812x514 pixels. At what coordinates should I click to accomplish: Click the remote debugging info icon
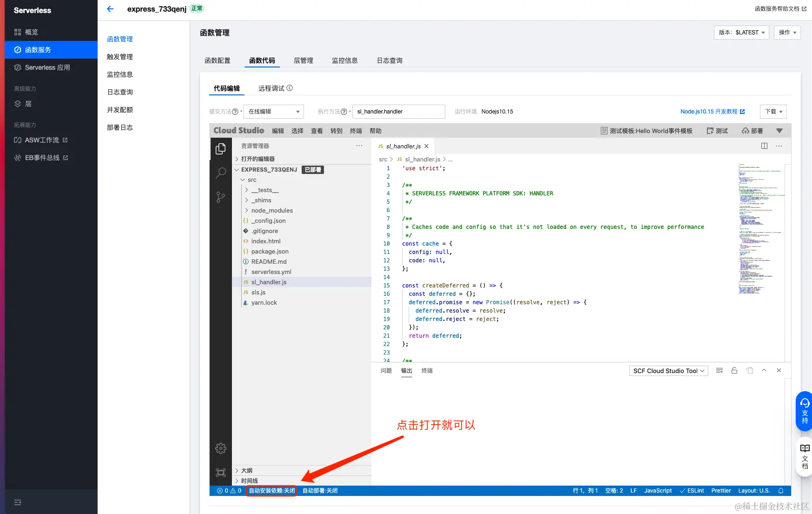(290, 88)
